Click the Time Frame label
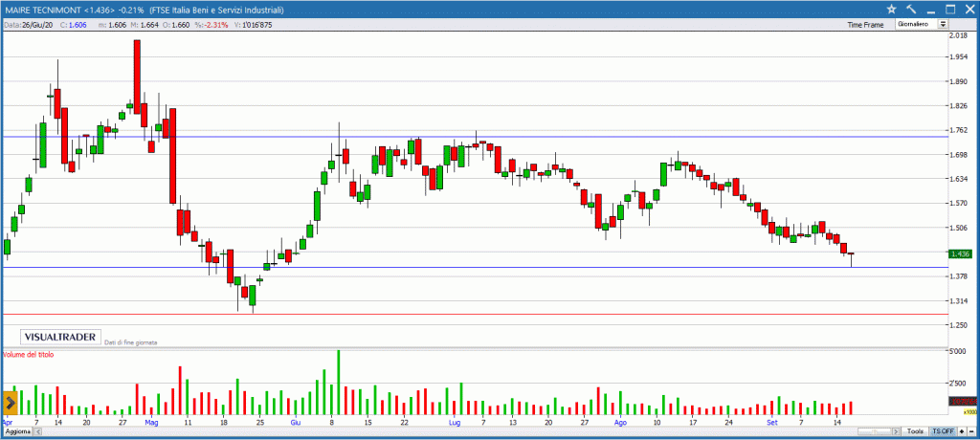The height and width of the screenshot is (440, 980). pyautogui.click(x=865, y=25)
